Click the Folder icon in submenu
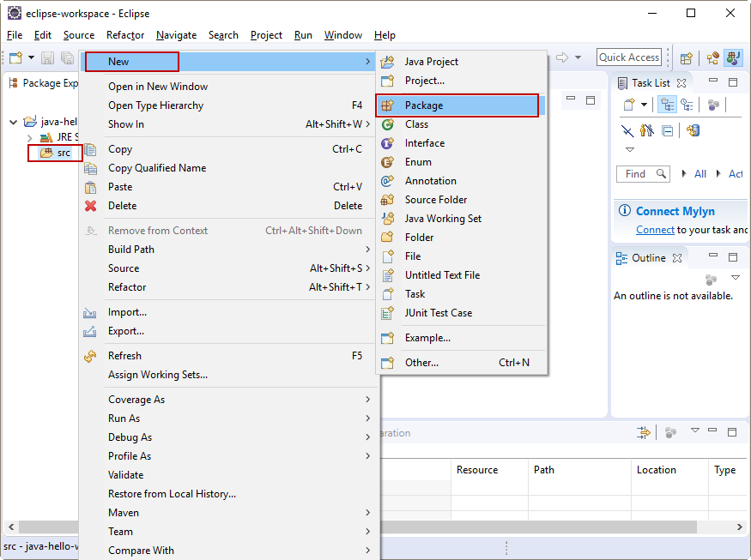Image resolution: width=751 pixels, height=560 pixels. (x=387, y=238)
